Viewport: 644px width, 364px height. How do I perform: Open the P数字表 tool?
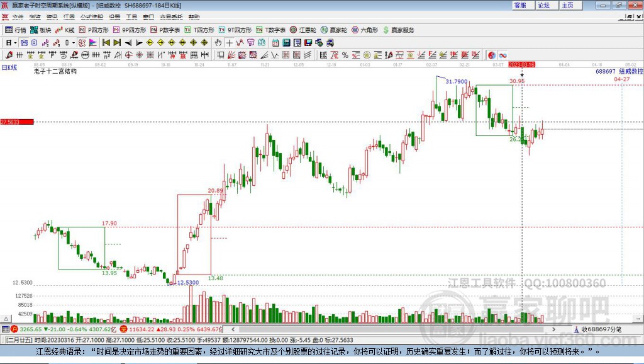[165, 30]
